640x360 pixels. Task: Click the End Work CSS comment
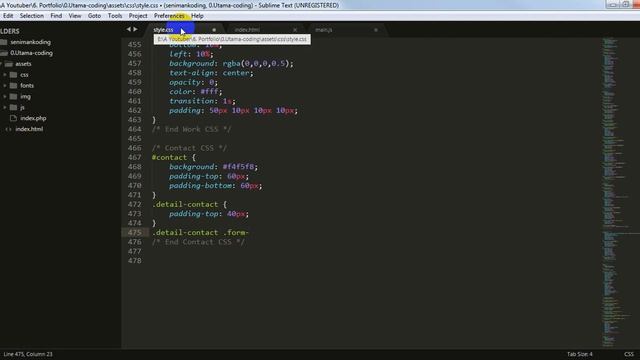coord(191,129)
